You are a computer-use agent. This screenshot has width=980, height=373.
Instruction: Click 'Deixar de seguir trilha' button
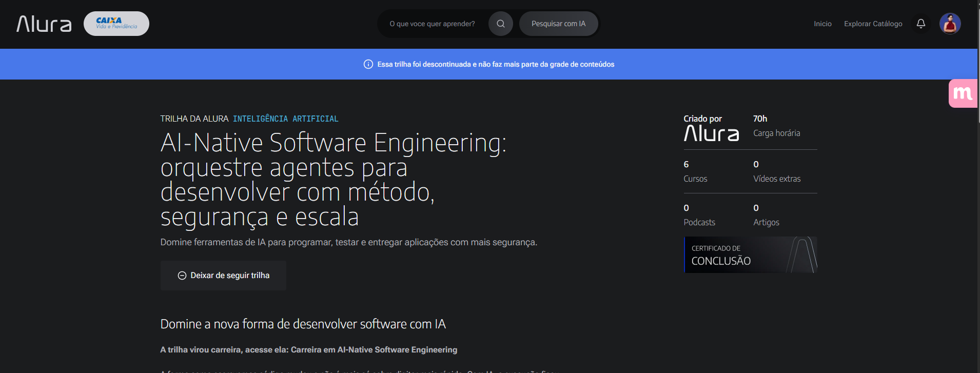coord(223,276)
